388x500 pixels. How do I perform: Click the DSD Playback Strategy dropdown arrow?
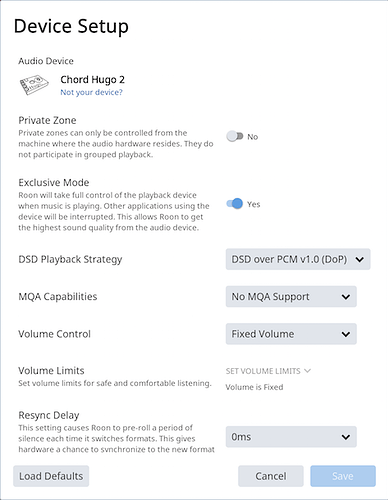(x=359, y=259)
